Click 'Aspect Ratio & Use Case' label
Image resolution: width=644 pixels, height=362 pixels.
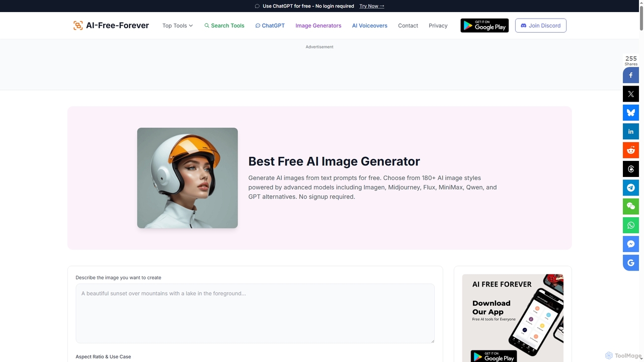click(103, 356)
